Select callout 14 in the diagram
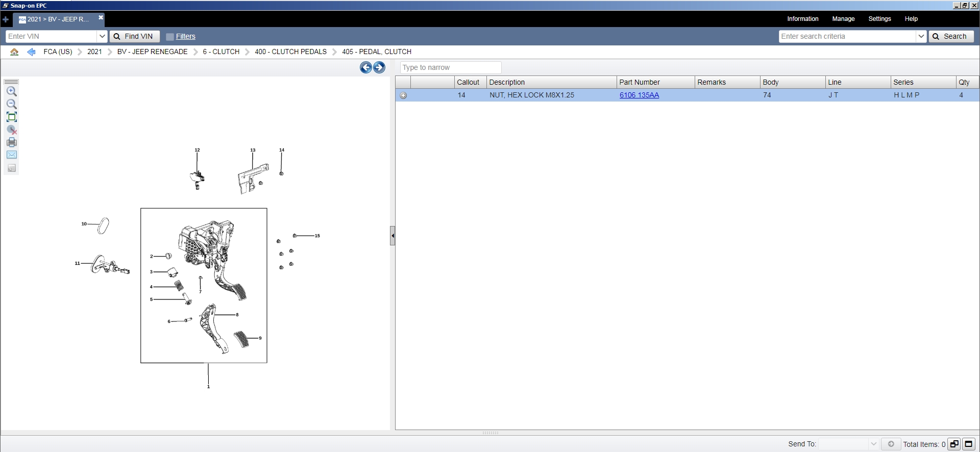The height and width of the screenshot is (452, 980). click(282, 150)
